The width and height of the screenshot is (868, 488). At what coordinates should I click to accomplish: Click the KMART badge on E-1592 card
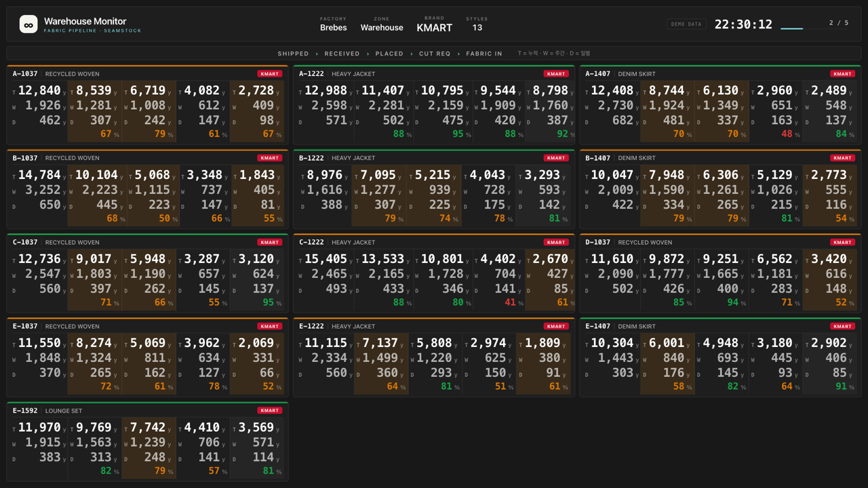pos(269,411)
